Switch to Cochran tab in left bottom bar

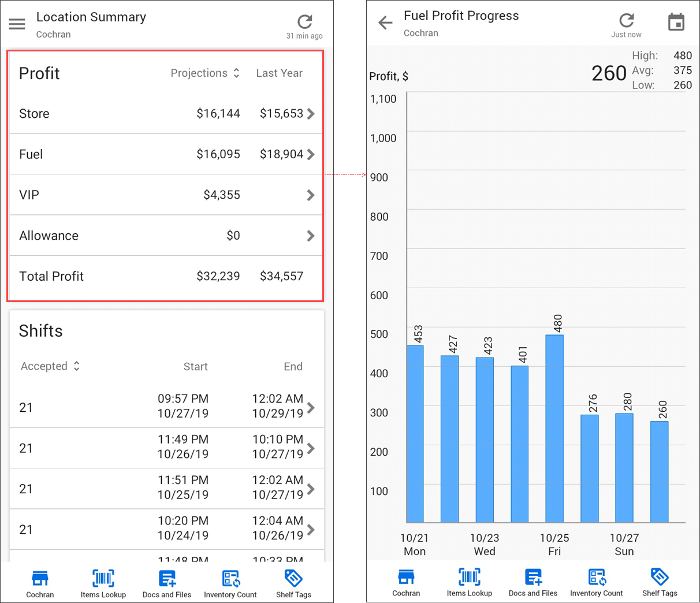40,582
